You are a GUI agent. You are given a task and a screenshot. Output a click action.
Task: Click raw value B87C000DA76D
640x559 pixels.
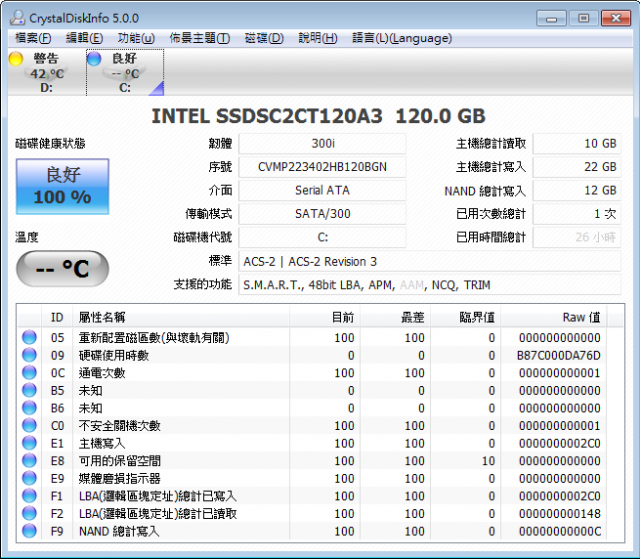(x=559, y=355)
